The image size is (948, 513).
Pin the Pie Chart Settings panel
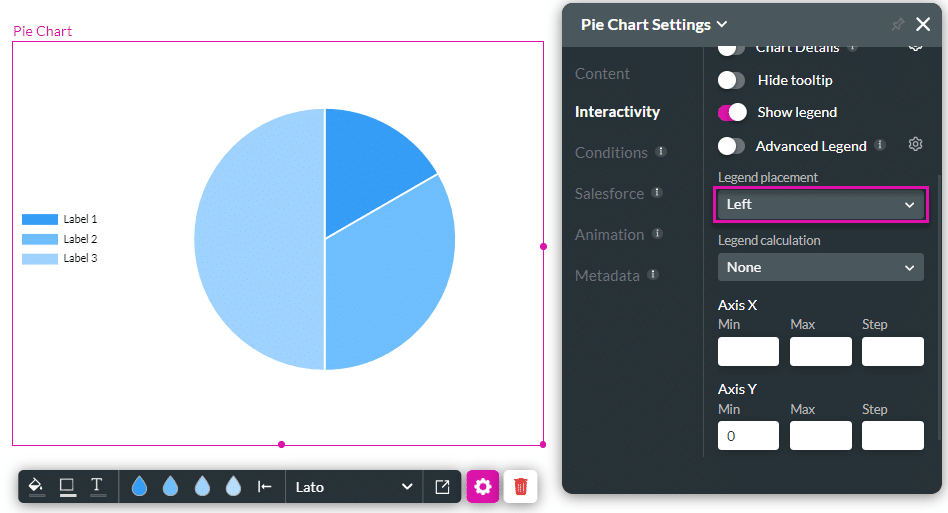(897, 25)
